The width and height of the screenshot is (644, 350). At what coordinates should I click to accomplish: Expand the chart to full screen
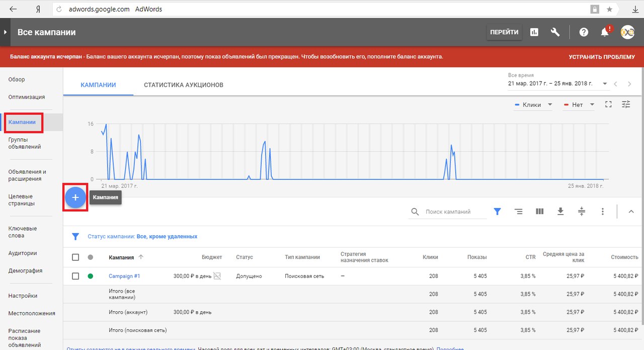click(x=608, y=104)
